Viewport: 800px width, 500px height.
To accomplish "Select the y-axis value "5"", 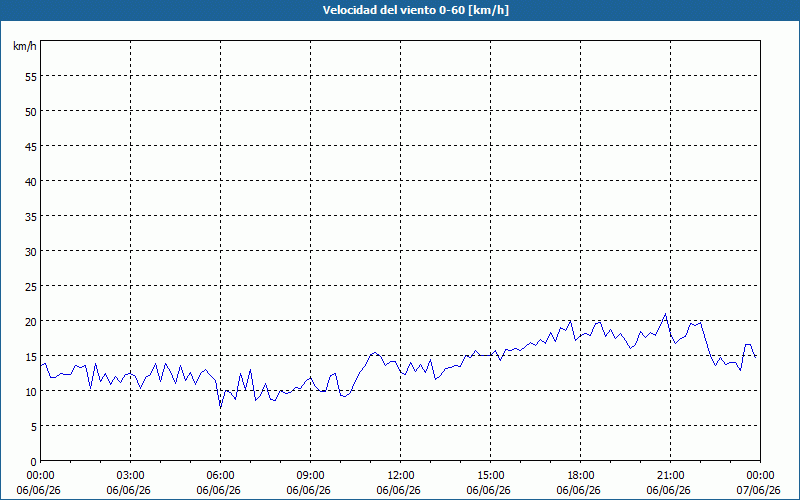I will tap(34, 427).
